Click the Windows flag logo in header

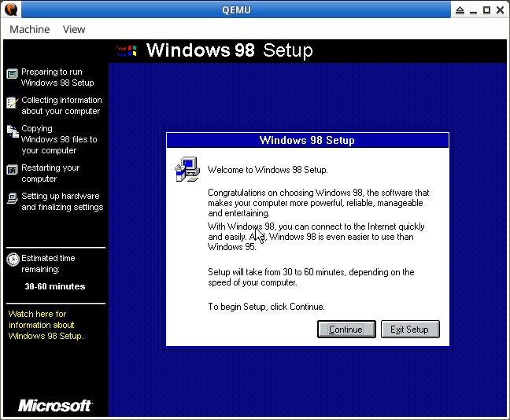(128, 51)
